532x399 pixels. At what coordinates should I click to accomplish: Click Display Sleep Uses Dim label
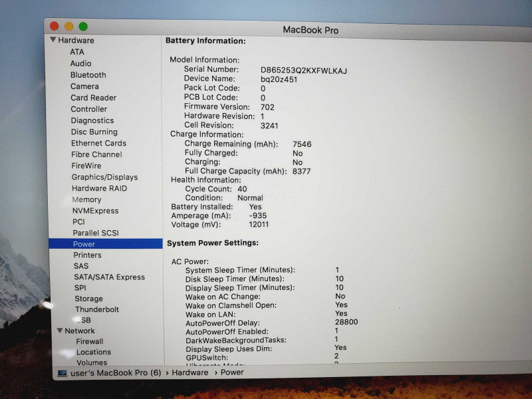pos(229,349)
